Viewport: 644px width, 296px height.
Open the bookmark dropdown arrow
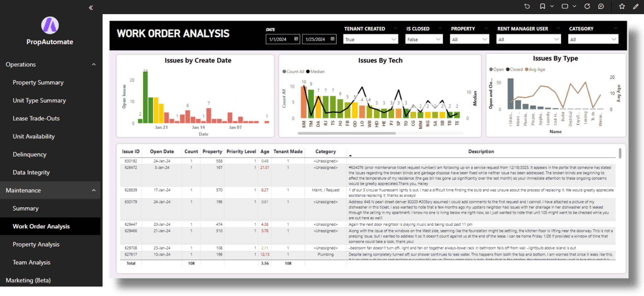(552, 6)
